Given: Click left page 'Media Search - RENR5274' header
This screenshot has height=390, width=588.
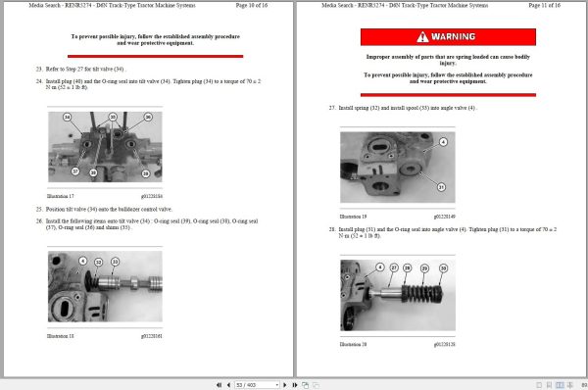Looking at the screenshot, I should tap(112, 5).
